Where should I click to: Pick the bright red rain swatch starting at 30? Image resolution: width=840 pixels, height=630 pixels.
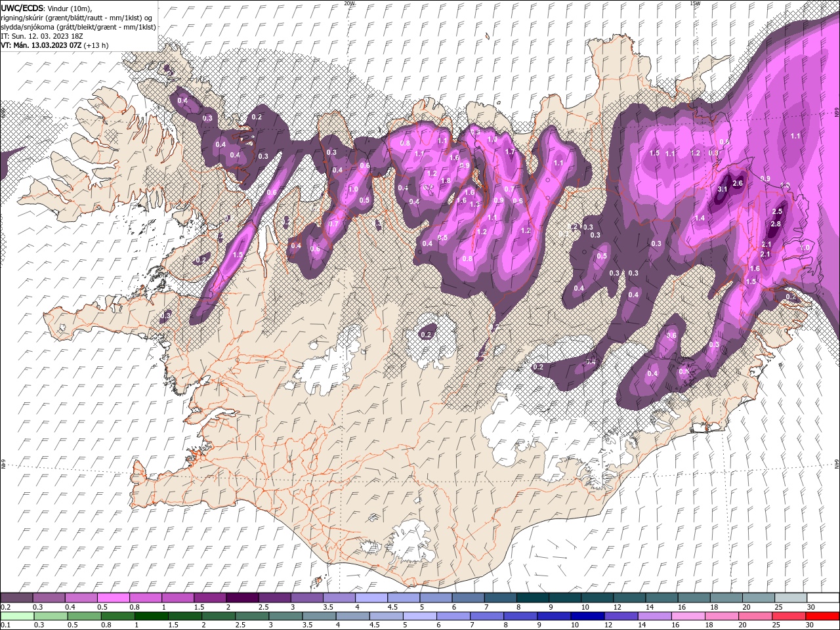[x=822, y=616]
